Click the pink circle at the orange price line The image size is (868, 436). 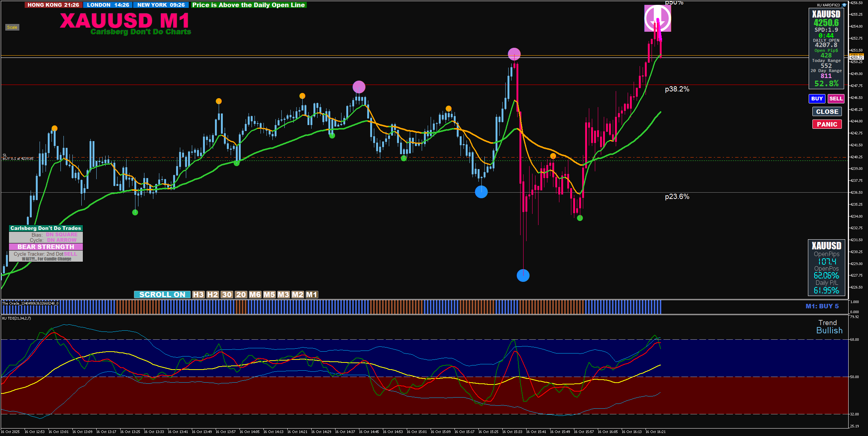(x=514, y=54)
